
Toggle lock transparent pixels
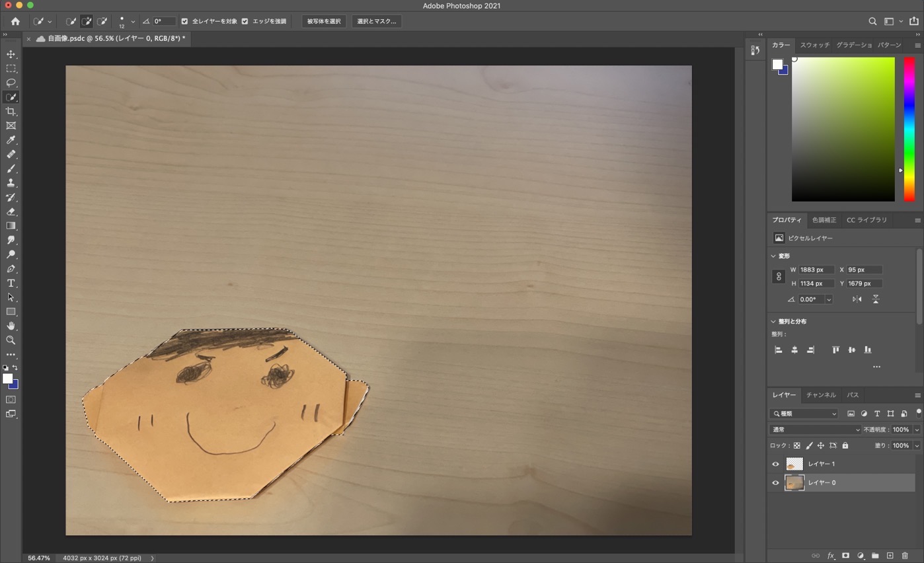click(796, 446)
